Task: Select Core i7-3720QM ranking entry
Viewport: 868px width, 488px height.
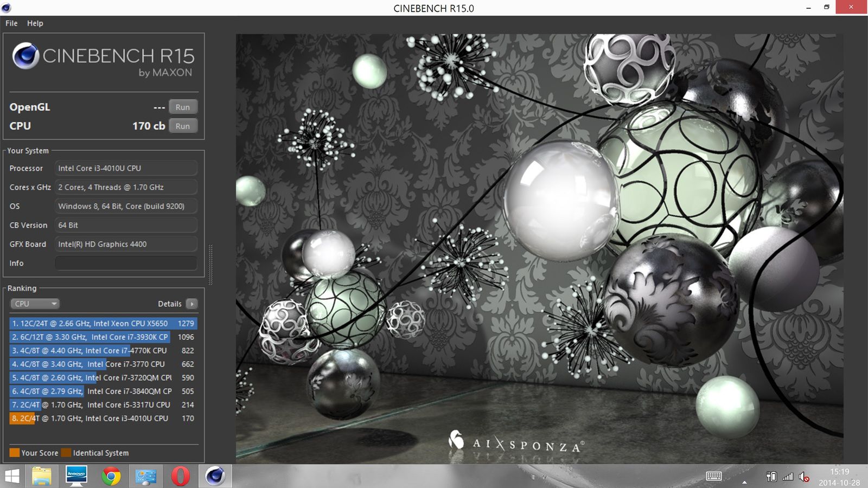Action: [x=103, y=377]
